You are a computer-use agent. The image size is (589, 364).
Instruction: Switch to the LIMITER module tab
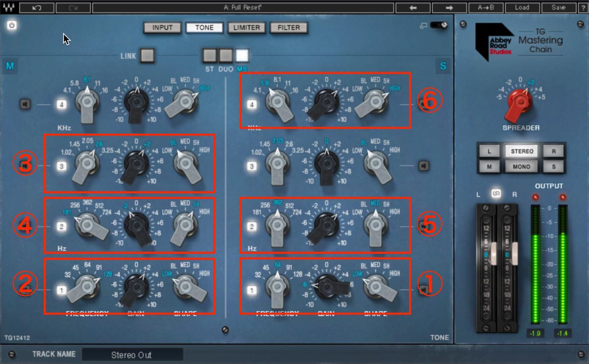click(x=246, y=27)
